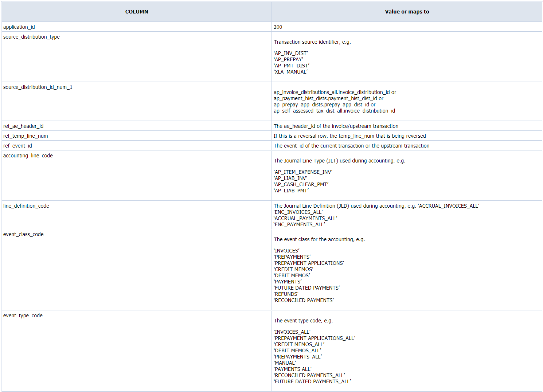543x392 pixels.
Task: Click ap_invoice_distributions_all.invoice_distribution_id text
Action: [x=334, y=92]
